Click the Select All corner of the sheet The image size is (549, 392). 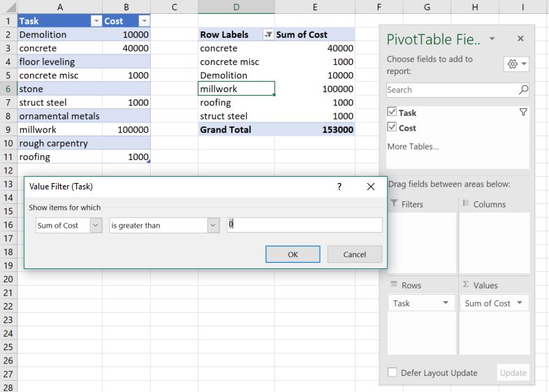tap(8, 7)
